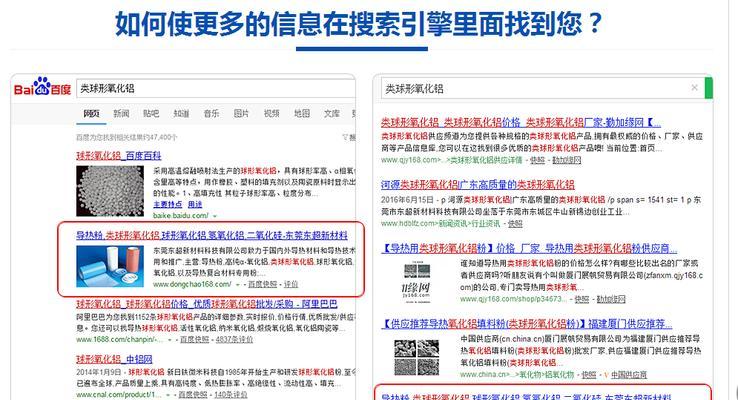
Task: Open the 文库 tab
Action: point(332,113)
